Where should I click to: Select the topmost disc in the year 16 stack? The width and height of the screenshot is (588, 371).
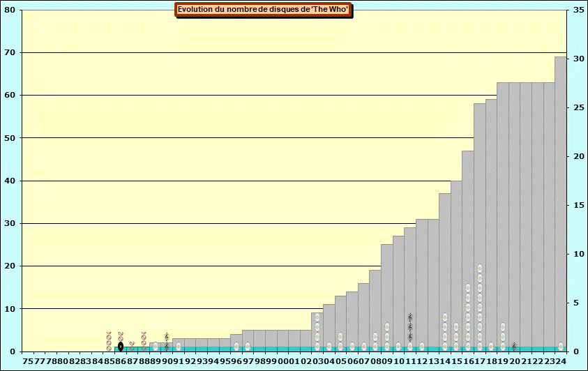pos(468,288)
